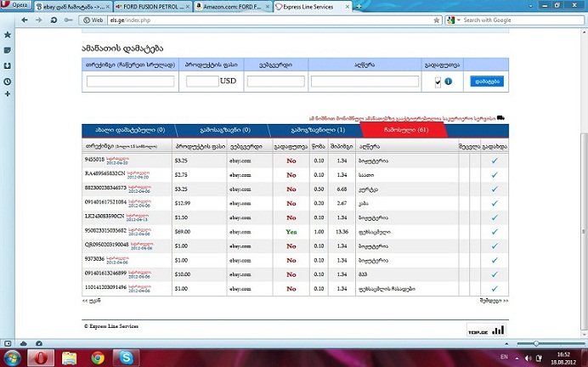Screen dimensions: 588x367
Task: Open Skype from the taskbar
Action: click(x=126, y=358)
